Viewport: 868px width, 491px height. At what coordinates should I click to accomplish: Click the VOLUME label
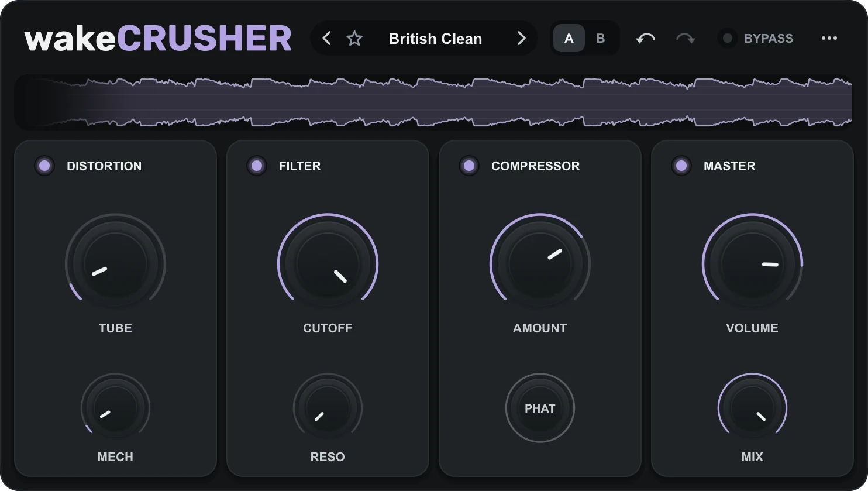[752, 328]
